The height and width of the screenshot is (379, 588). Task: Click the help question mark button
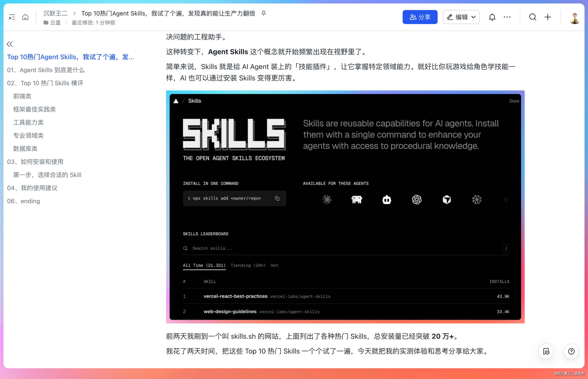tap(571, 351)
